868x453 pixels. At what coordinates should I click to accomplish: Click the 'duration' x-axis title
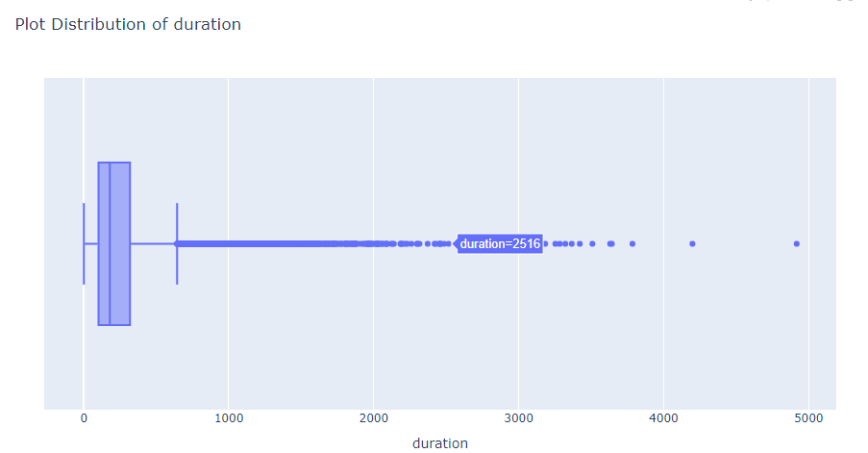click(440, 443)
